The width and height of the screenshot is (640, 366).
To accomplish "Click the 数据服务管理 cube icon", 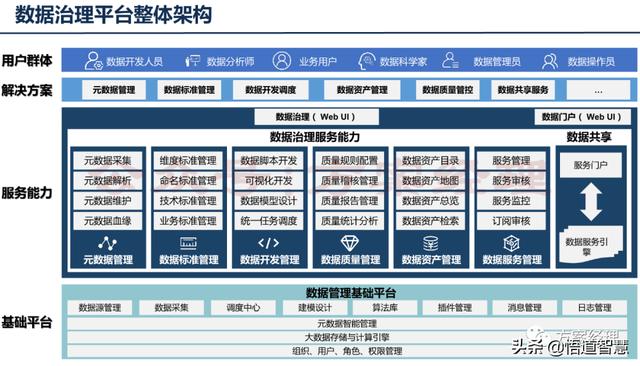I will pos(511,243).
